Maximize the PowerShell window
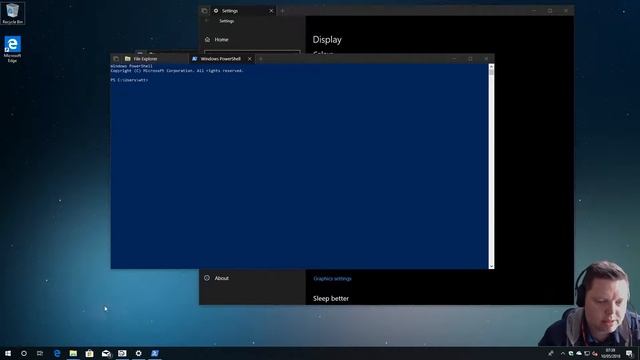 pyautogui.click(x=470, y=59)
